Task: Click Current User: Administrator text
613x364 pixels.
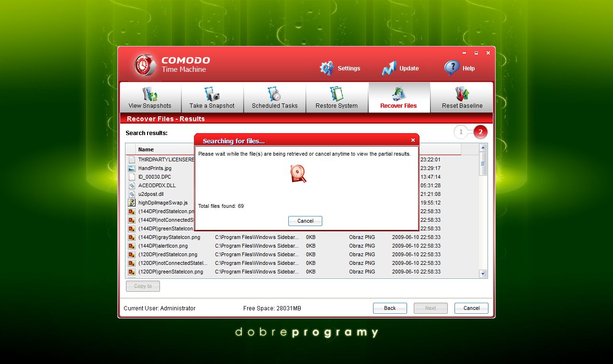Action: 159,308
